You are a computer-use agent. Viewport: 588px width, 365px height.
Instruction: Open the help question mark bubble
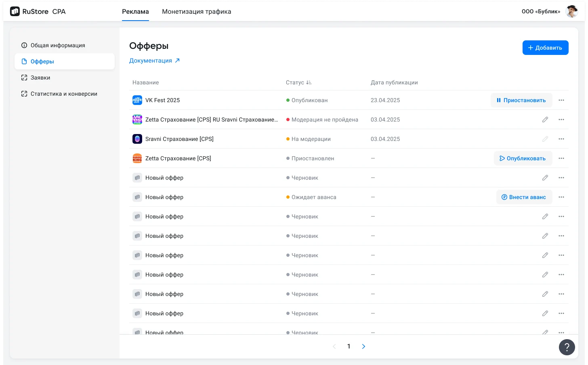pyautogui.click(x=567, y=347)
